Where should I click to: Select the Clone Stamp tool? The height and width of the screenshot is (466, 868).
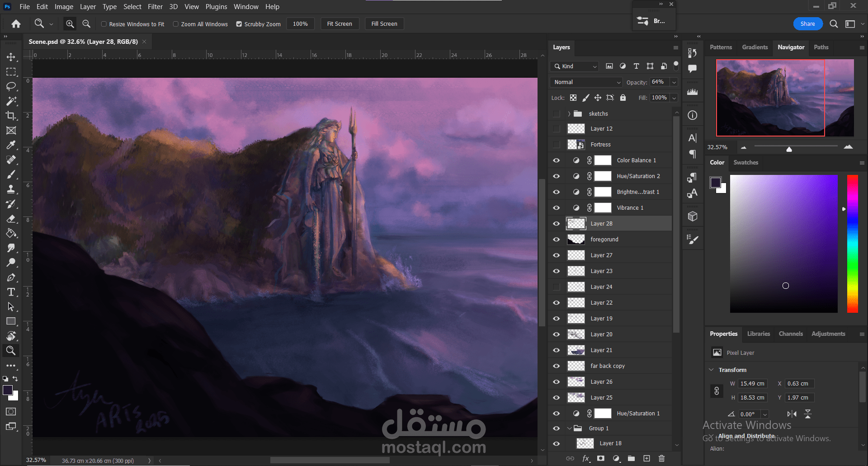click(x=11, y=189)
